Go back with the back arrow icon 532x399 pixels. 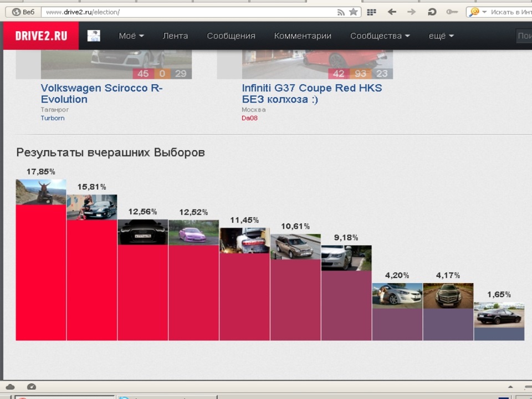391,12
